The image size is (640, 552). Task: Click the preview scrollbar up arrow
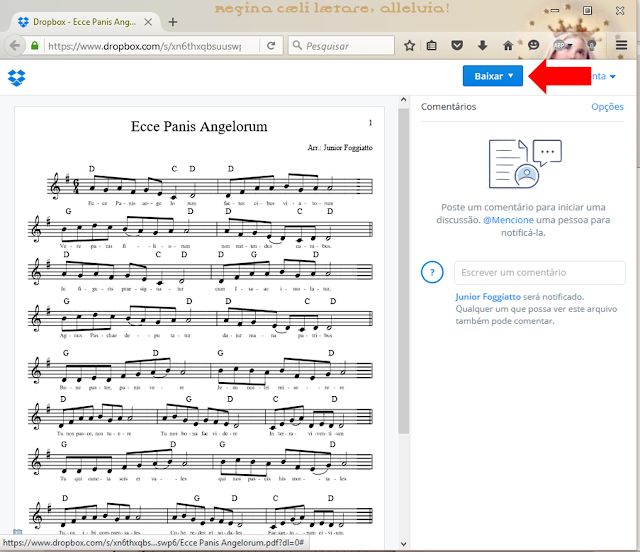(x=403, y=100)
